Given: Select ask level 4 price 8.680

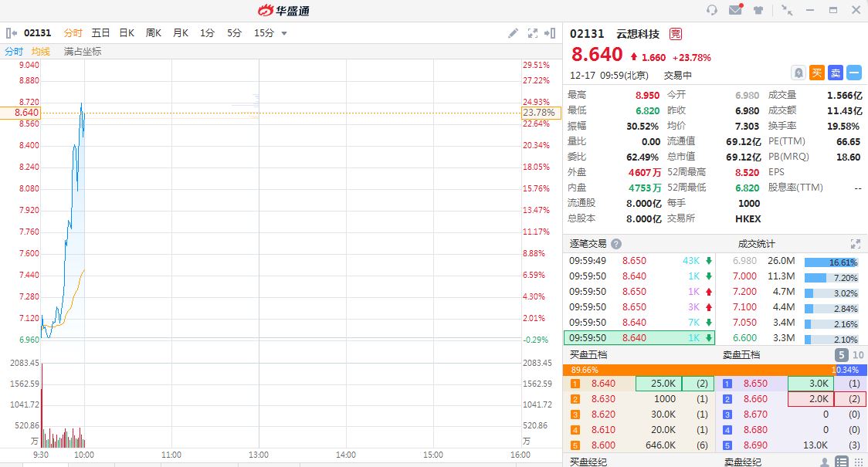Looking at the screenshot, I should [x=755, y=430].
